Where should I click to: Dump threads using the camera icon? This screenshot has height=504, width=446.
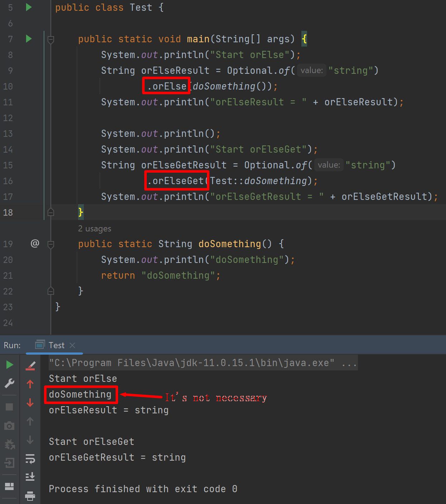[10, 426]
